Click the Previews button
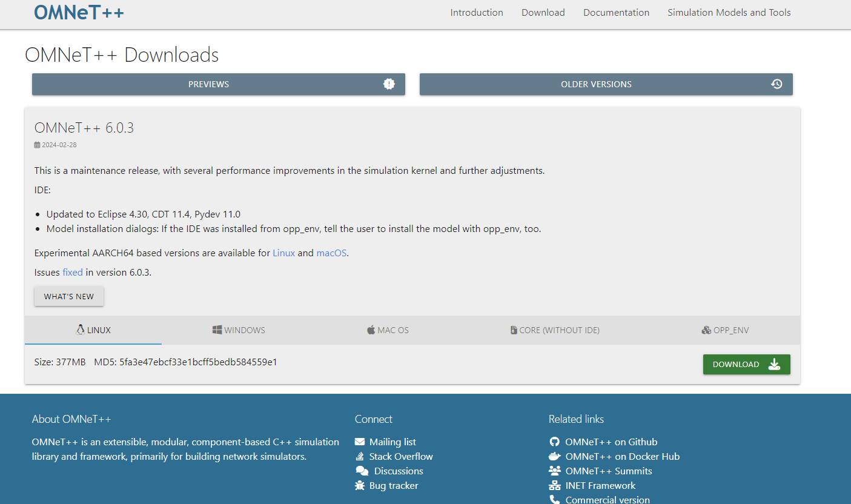This screenshot has height=504, width=851. coord(219,84)
